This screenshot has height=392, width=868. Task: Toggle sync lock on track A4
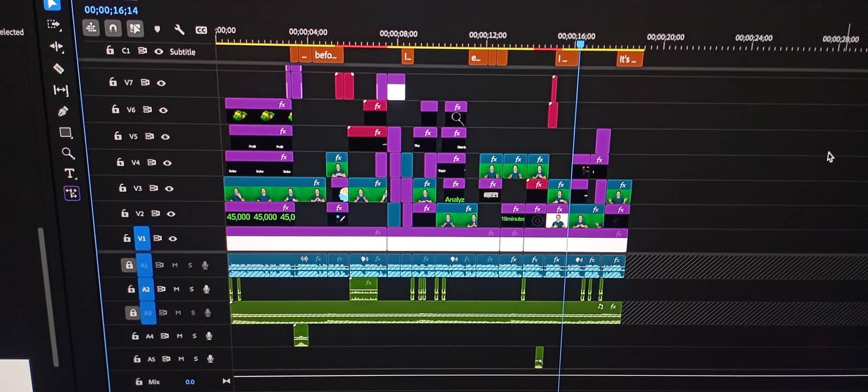(164, 336)
